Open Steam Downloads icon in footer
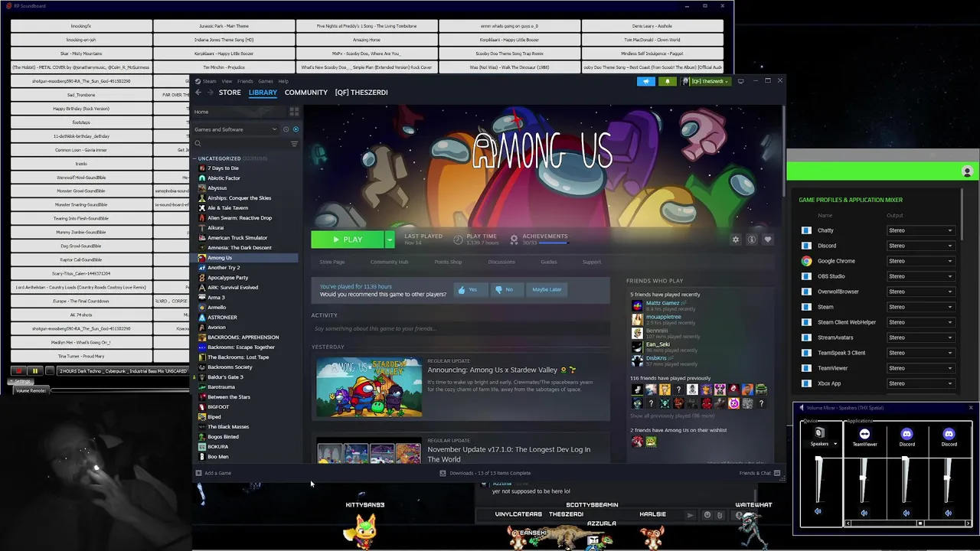The image size is (980, 551). (x=443, y=473)
